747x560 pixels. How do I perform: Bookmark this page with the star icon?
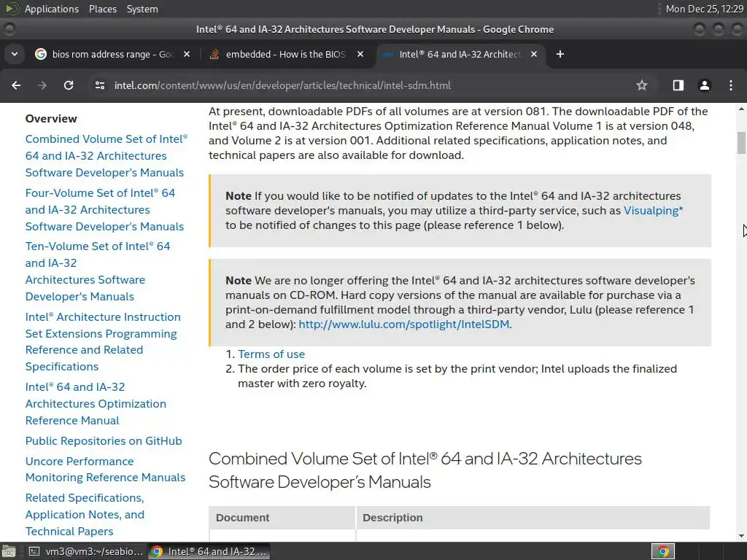pos(642,85)
